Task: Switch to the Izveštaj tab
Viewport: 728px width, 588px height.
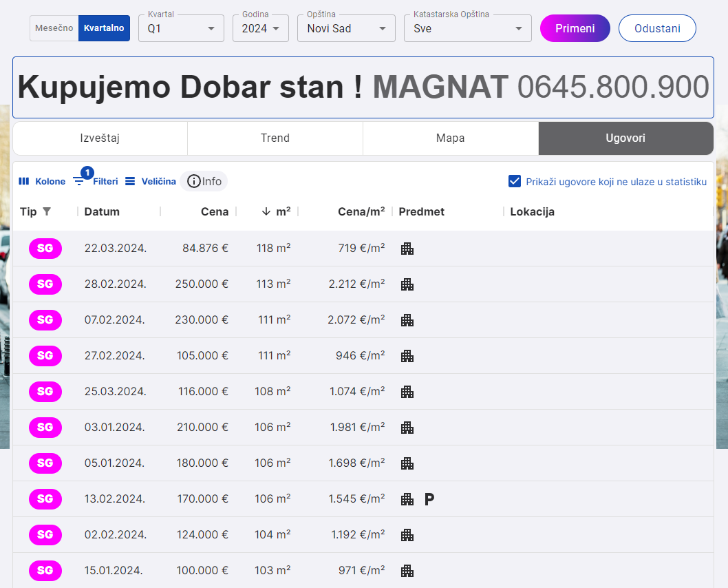Action: 100,138
